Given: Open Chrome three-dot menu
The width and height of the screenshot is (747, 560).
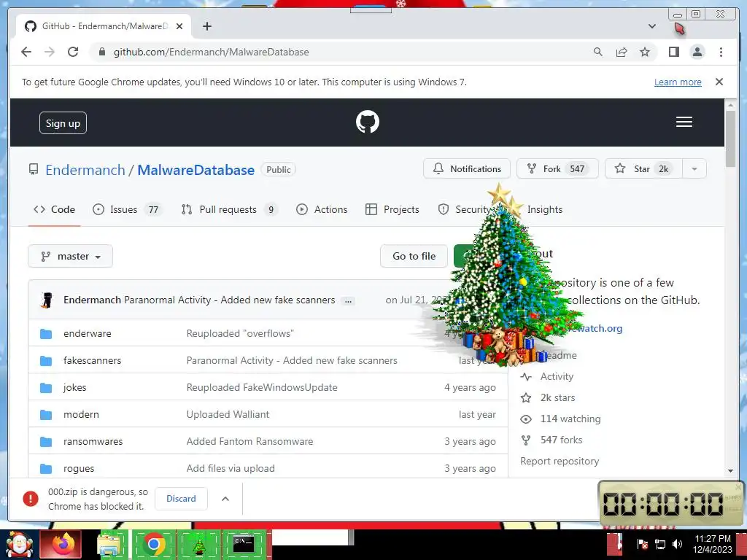Looking at the screenshot, I should tap(721, 52).
